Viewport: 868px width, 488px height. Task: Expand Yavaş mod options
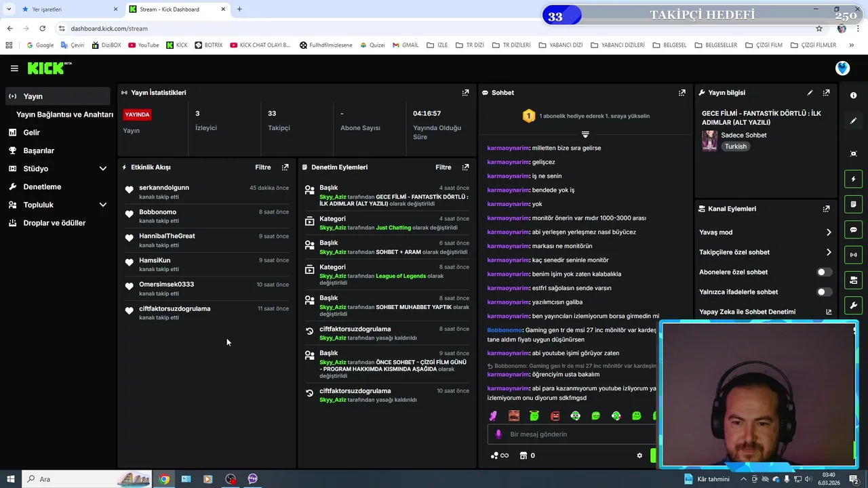click(829, 232)
